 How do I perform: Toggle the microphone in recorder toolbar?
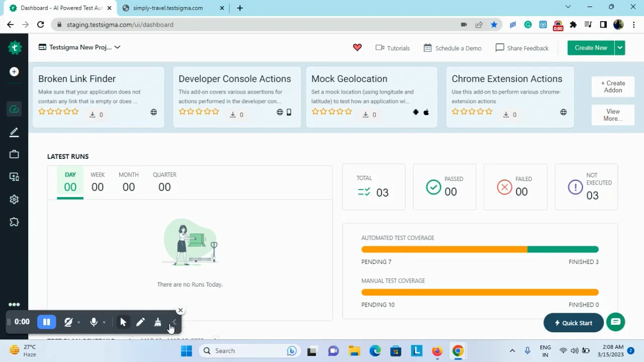click(x=94, y=322)
